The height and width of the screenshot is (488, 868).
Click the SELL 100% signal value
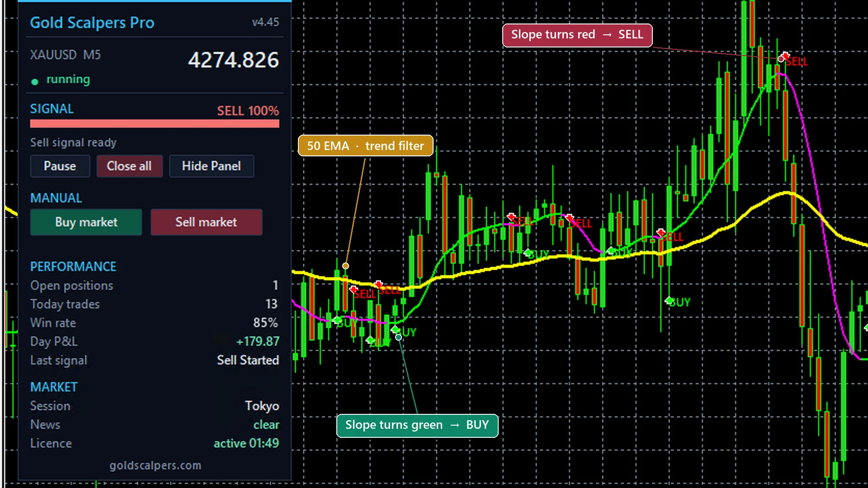point(248,111)
